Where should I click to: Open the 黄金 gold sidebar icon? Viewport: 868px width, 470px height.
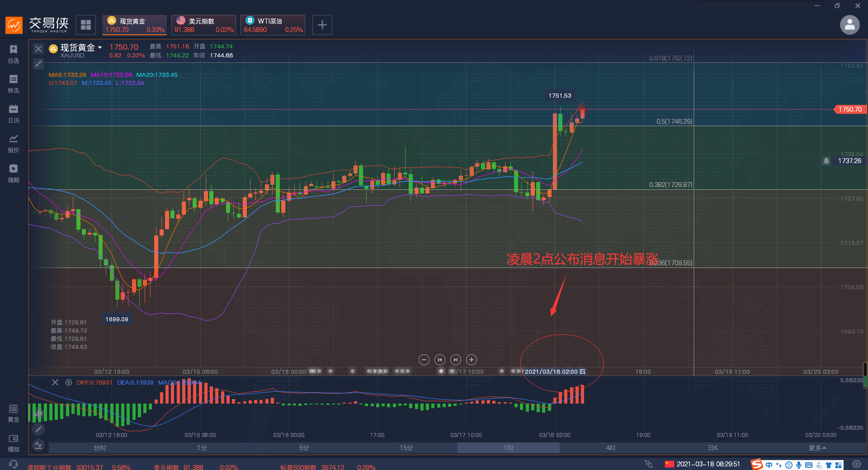(14, 413)
